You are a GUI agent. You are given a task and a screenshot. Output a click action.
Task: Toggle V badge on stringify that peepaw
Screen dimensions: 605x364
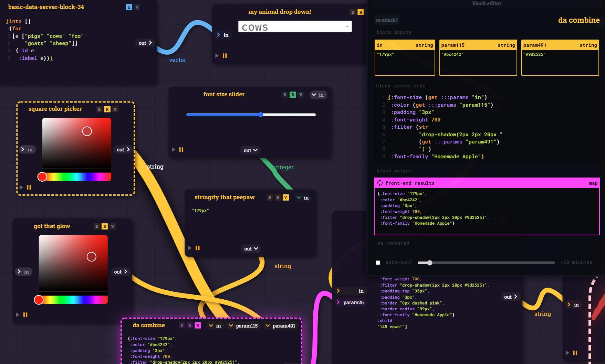[x=286, y=197]
